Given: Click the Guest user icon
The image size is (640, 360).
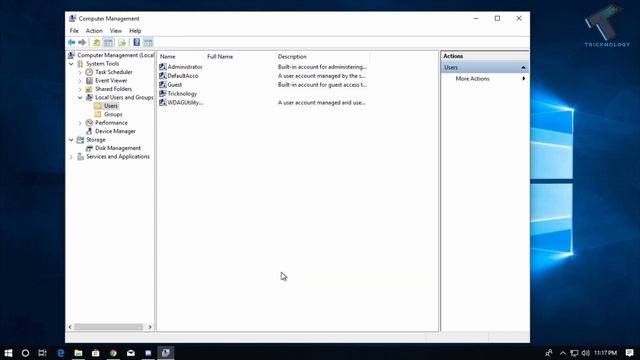Looking at the screenshot, I should [163, 84].
